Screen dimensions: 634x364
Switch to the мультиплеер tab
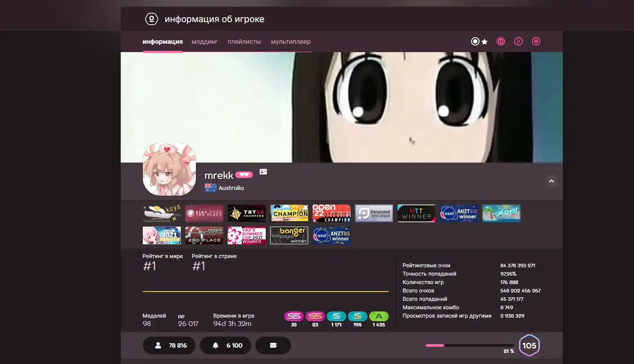click(x=291, y=42)
